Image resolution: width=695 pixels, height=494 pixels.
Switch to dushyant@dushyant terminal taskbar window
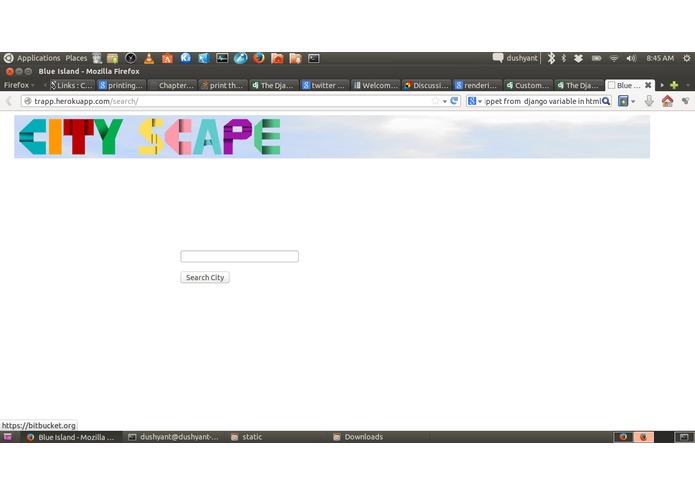[174, 437]
